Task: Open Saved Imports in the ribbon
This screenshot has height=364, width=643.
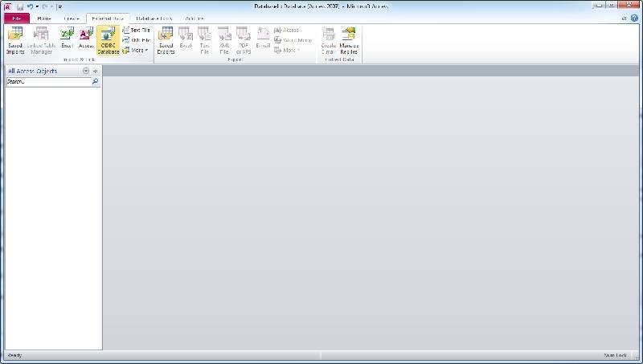Action: (x=14, y=40)
